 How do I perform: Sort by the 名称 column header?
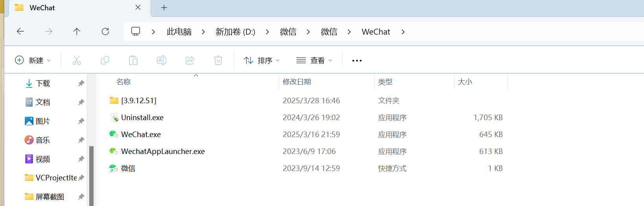point(123,82)
